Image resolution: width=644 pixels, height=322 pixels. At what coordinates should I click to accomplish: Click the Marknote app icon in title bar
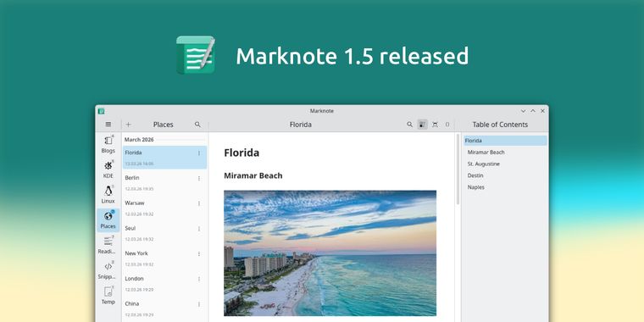[x=101, y=111]
